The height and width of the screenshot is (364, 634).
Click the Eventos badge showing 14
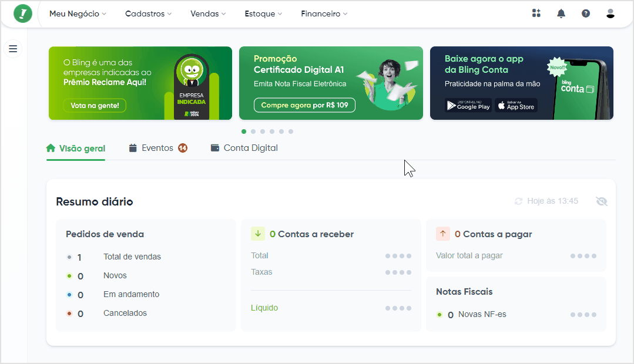[183, 148]
